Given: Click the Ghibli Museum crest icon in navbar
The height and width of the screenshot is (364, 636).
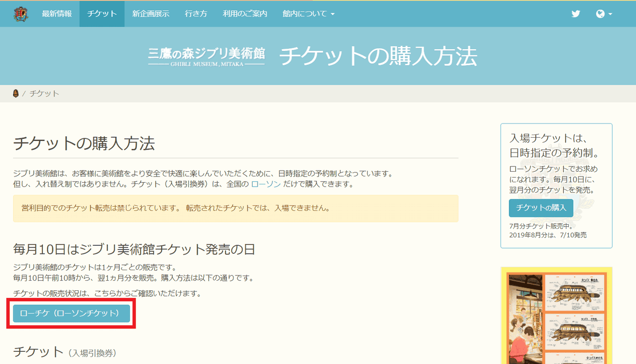Looking at the screenshot, I should tap(21, 14).
